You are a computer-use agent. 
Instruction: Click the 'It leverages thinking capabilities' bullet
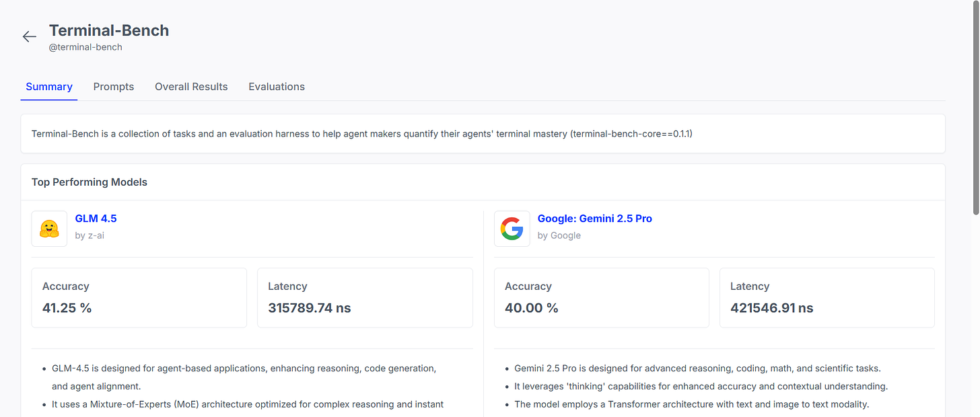click(701, 387)
